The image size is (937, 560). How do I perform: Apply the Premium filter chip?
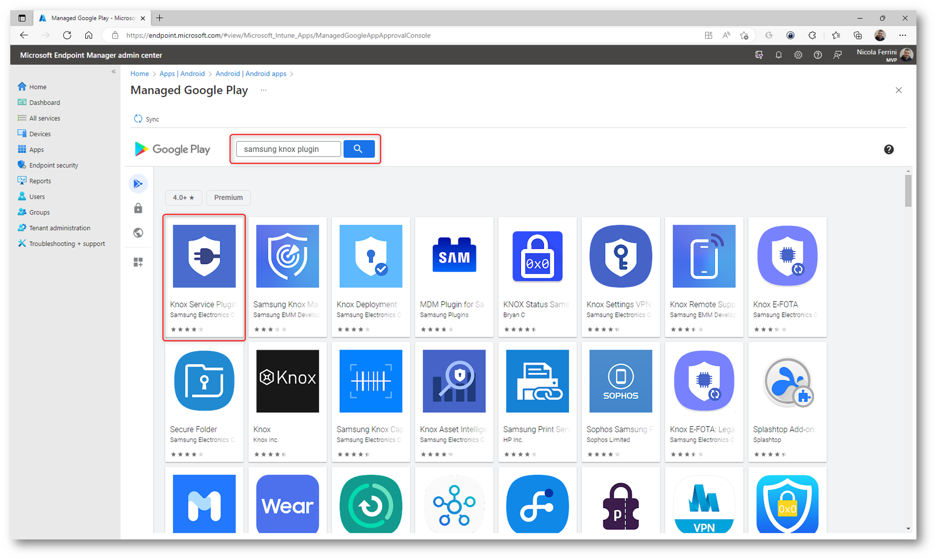point(228,198)
